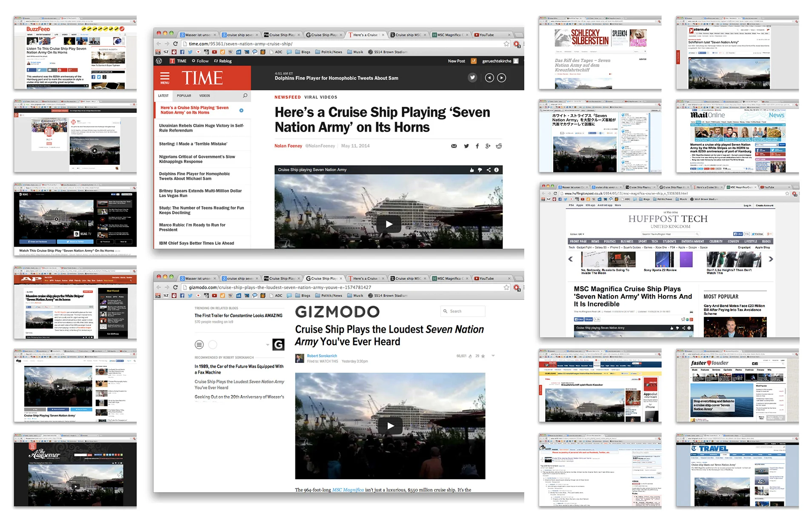
Task: Select POPULAR tab in TIME sidebar
Action: pyautogui.click(x=184, y=96)
